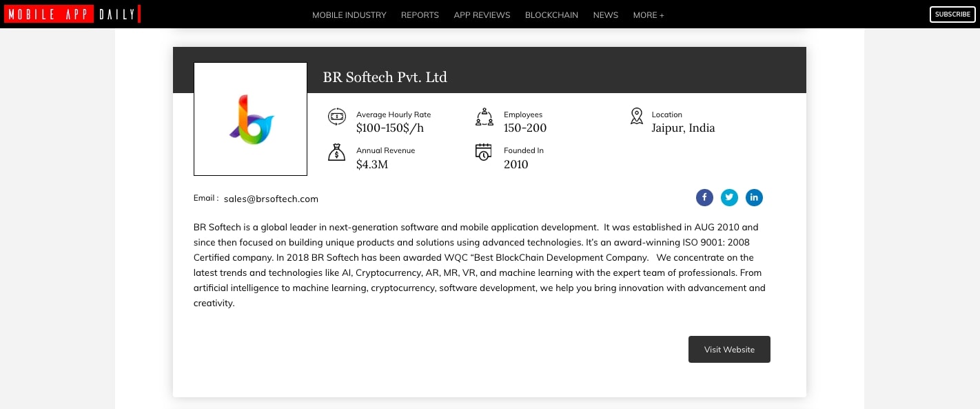The height and width of the screenshot is (409, 980).
Task: Open BR Softech Facebook page icon
Action: pos(704,198)
